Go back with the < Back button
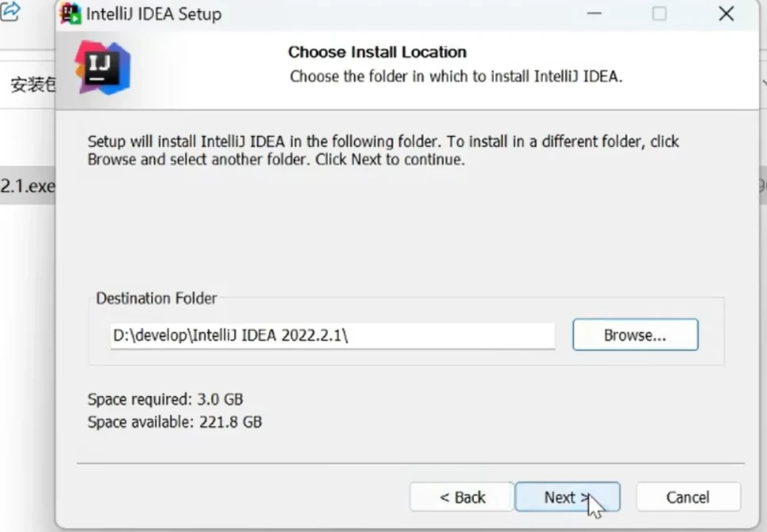 pos(462,497)
